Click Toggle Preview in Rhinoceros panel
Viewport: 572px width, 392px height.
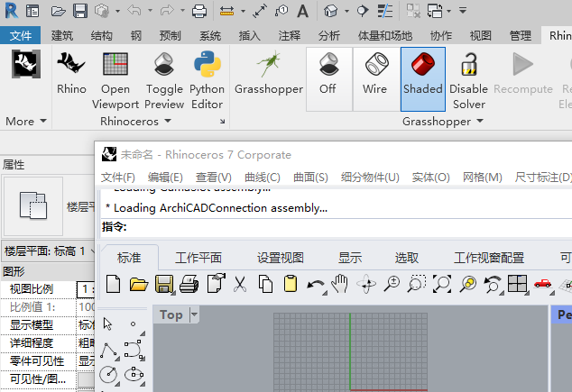164,80
